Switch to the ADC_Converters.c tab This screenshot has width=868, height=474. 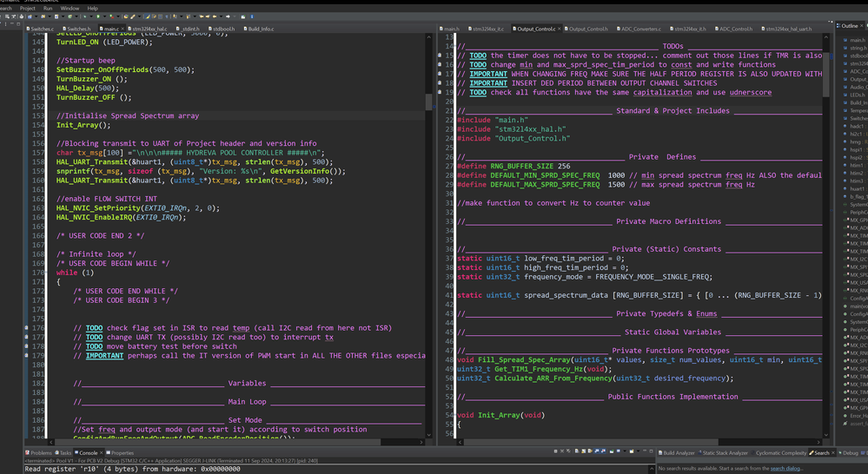[x=639, y=29]
